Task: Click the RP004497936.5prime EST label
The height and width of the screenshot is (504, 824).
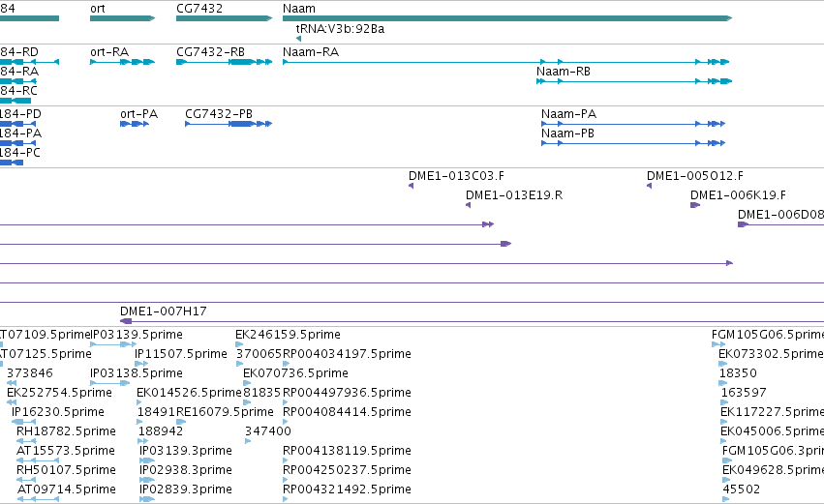Action: coord(347,393)
